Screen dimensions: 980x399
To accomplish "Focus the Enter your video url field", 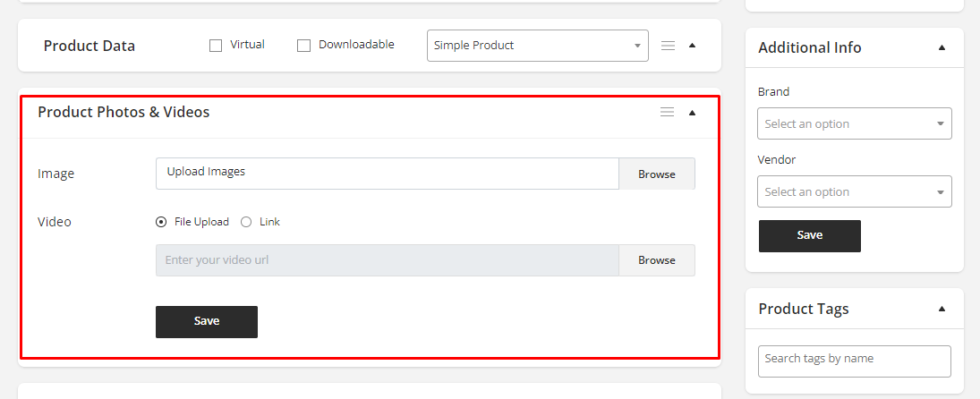I will [387, 260].
